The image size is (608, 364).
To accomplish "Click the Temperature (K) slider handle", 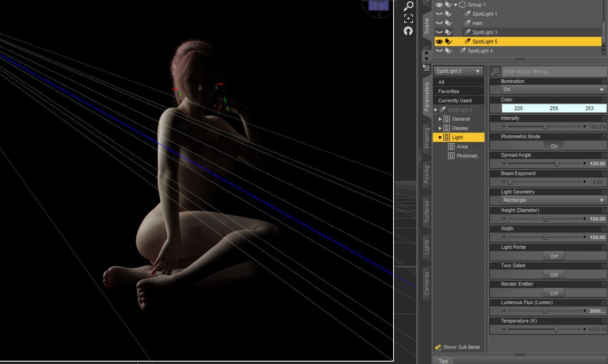I will coord(556,329).
